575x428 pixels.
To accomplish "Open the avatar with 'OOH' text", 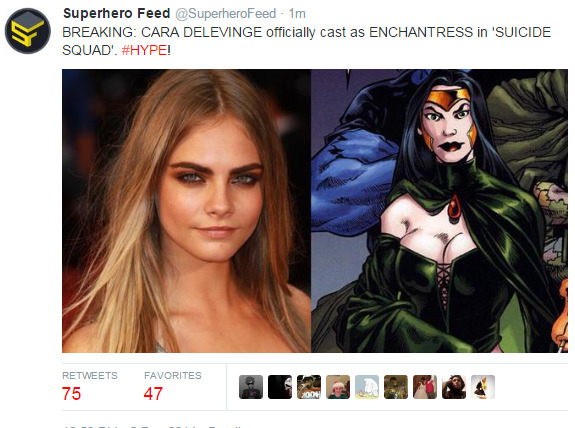I will point(309,387).
